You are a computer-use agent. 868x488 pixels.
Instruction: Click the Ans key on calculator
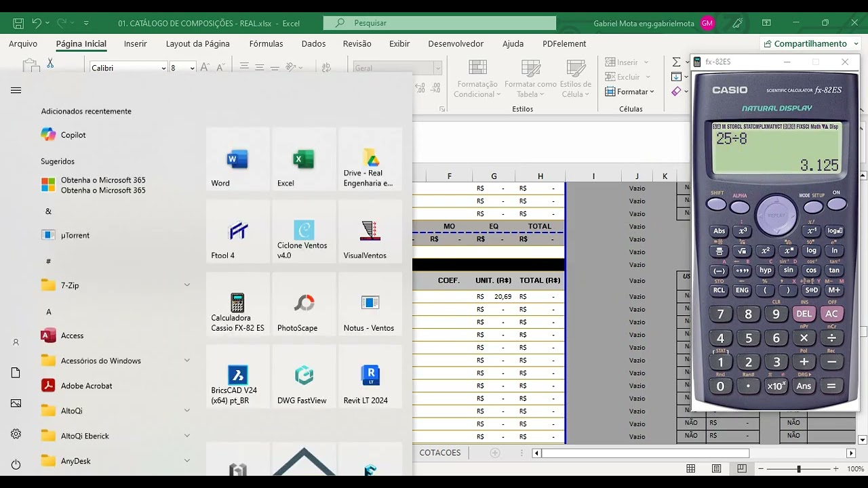point(804,386)
